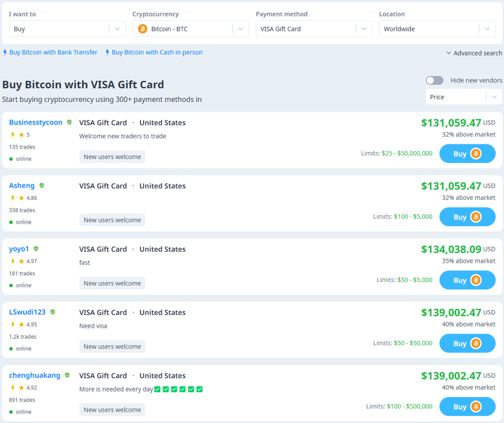Screen dimensions: 504x423
Task: Click a green checkmark emoji in chenghuakang's offer description
Action: tap(158, 388)
